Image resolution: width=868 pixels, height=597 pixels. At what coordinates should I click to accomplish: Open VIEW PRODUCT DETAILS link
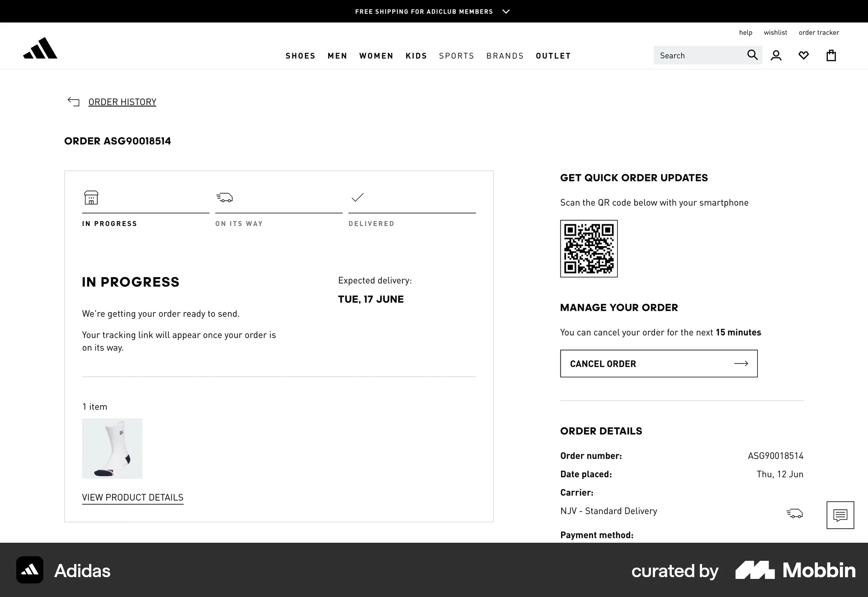(x=132, y=497)
